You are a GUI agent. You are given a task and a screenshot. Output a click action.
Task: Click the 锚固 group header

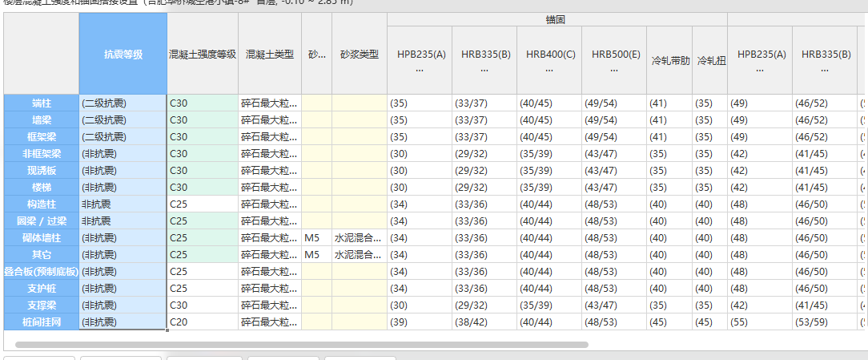click(x=557, y=19)
